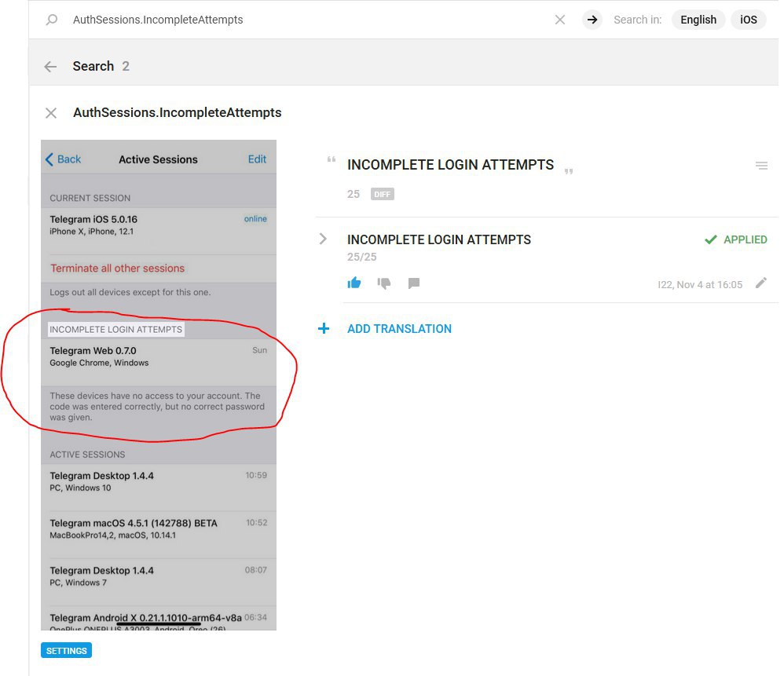
Task: Click the DIFF badge
Action: pyautogui.click(x=383, y=194)
